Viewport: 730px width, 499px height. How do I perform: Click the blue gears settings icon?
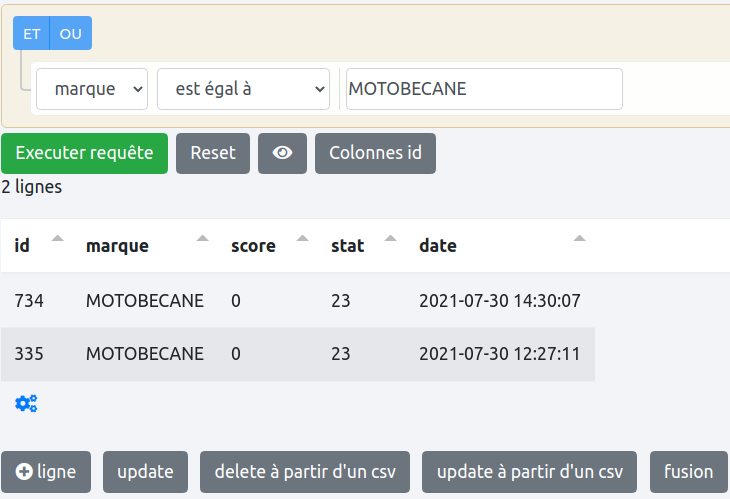(x=26, y=404)
